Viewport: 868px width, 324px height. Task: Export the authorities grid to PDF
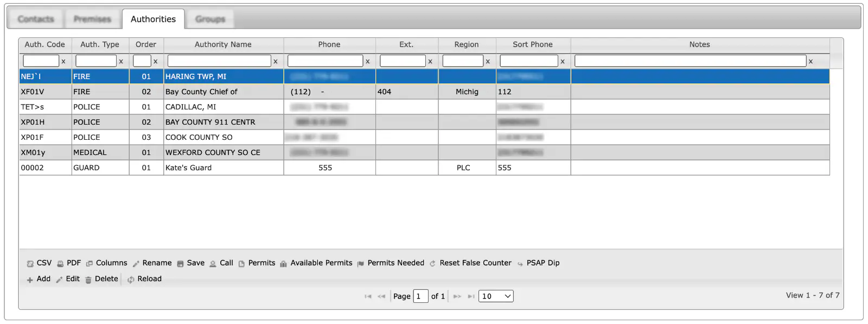click(x=69, y=263)
